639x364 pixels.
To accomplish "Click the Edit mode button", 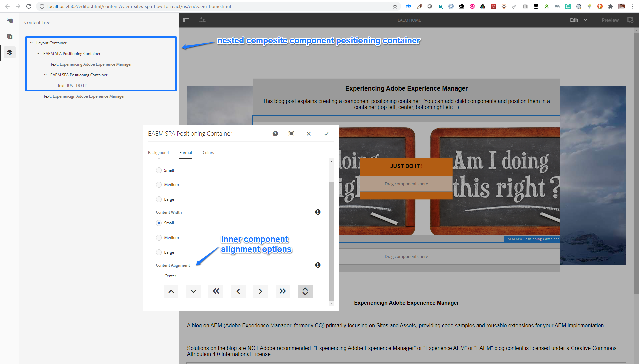I will 574,20.
